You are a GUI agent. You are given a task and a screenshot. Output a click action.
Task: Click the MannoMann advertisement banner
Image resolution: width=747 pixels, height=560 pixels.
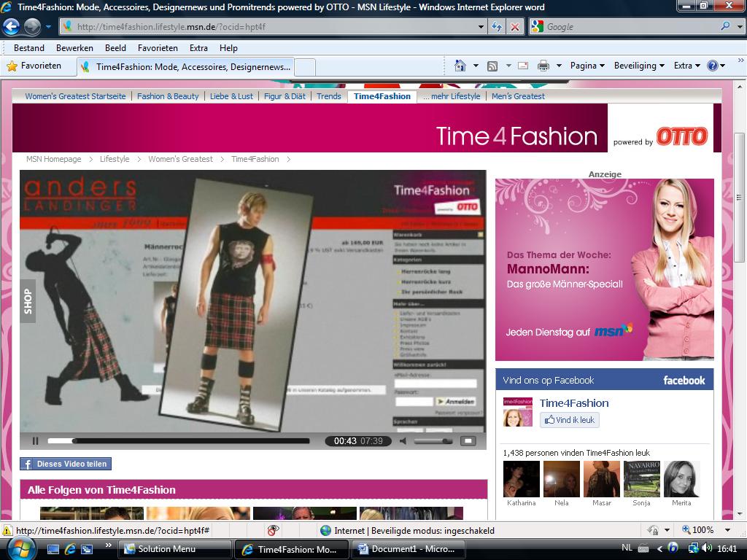[605, 270]
